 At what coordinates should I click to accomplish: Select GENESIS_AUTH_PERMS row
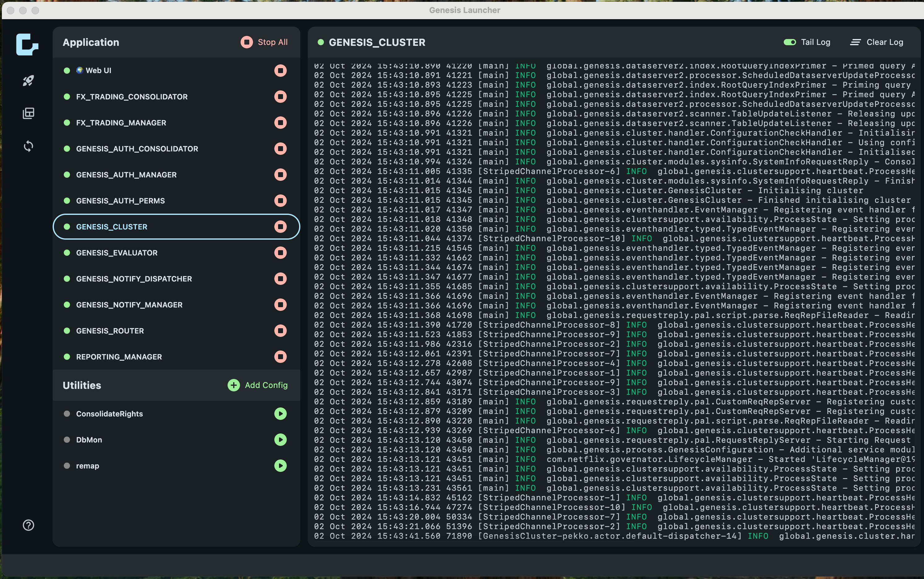(176, 201)
